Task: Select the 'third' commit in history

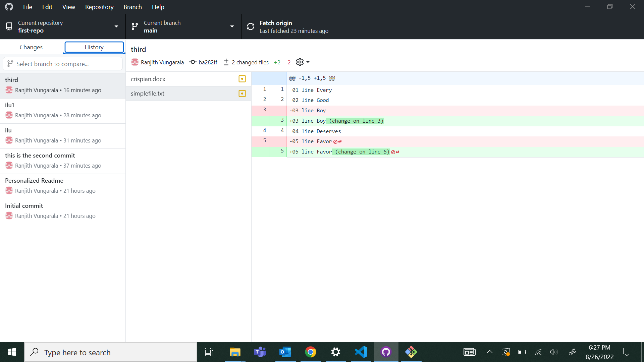Action: pos(63,85)
